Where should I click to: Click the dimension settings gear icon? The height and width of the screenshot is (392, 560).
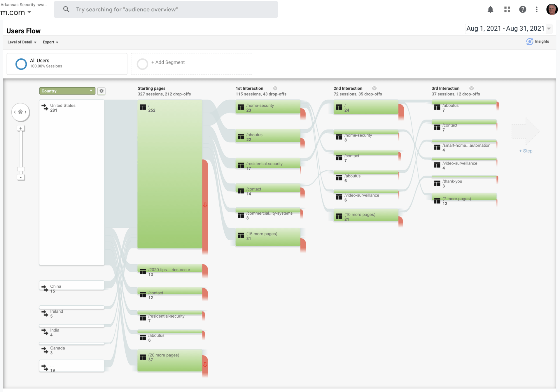point(101,91)
